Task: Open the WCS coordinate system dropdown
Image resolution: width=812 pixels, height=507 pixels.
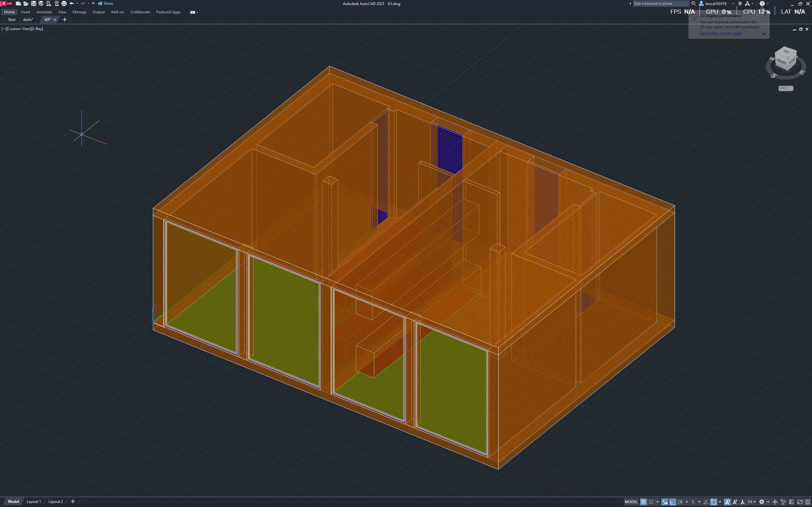Action: pyautogui.click(x=786, y=88)
